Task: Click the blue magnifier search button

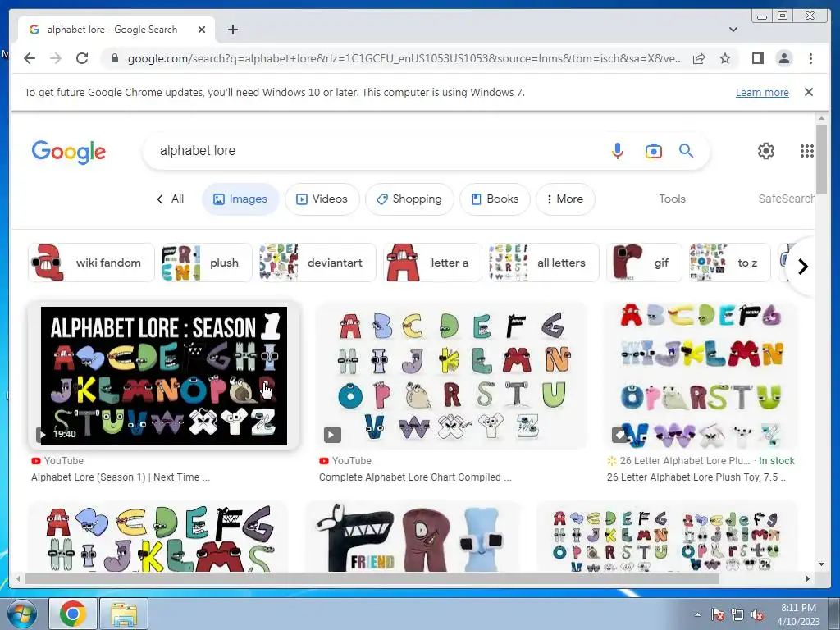Action: (x=687, y=151)
